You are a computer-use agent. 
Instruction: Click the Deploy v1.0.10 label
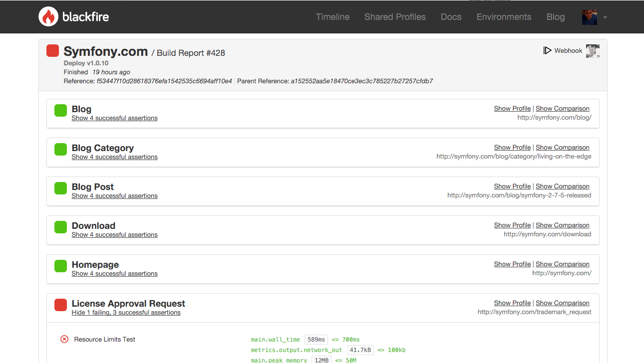(x=86, y=63)
